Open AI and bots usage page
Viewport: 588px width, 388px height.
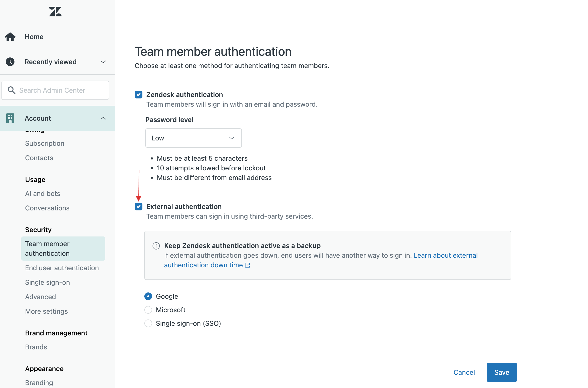pos(42,194)
